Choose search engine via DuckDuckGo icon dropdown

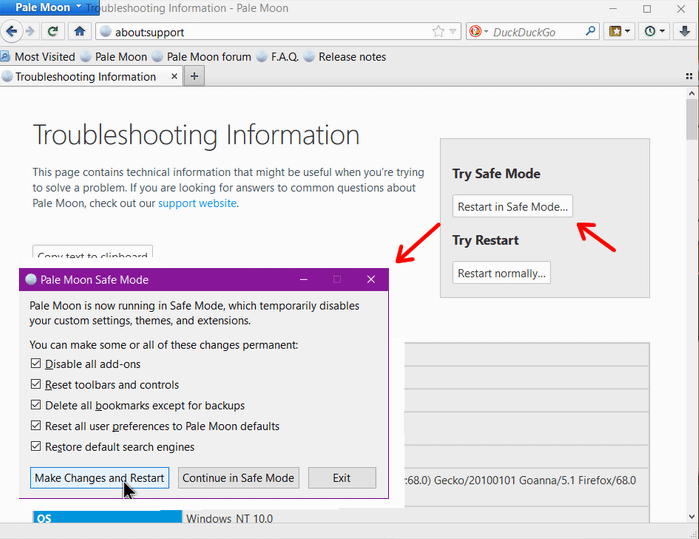coord(478,31)
